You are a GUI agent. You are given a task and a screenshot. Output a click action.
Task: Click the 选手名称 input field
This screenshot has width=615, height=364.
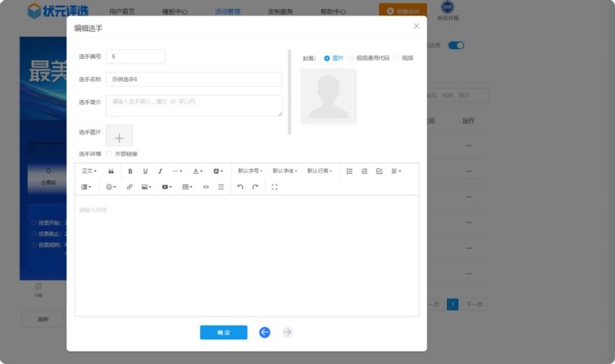click(194, 80)
